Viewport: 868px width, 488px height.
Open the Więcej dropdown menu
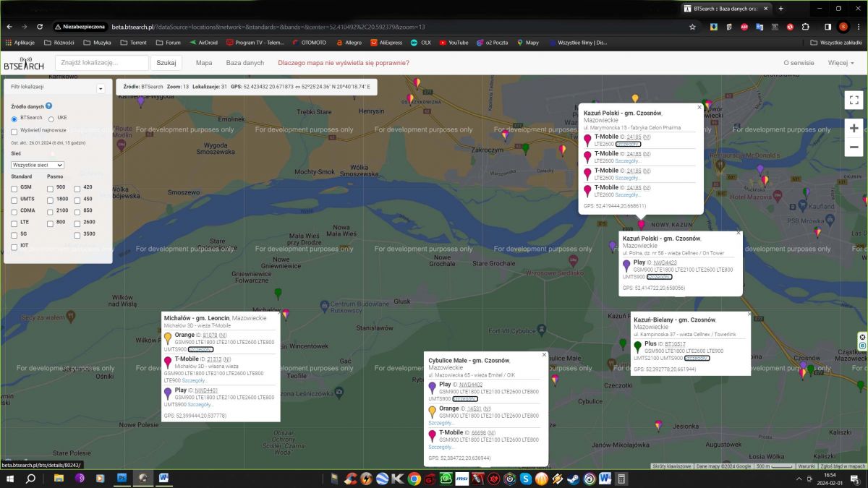tap(841, 63)
